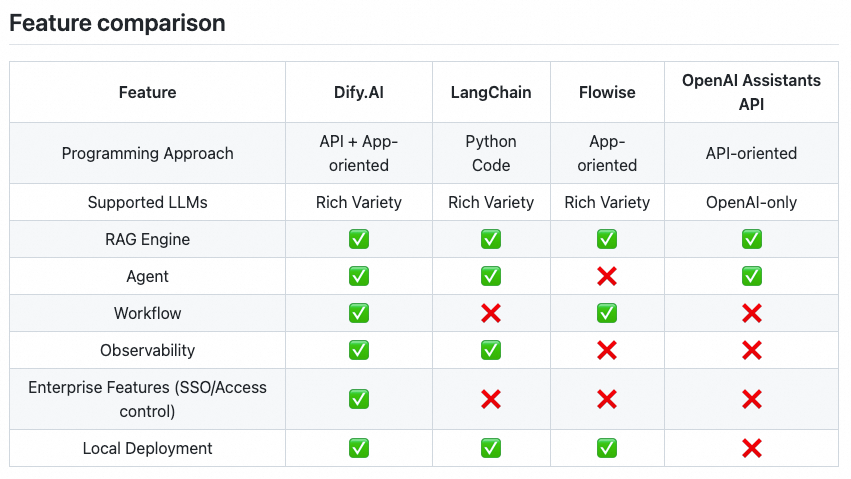851x479 pixels.
Task: Click the OpenAI Local Deployment red cross
Action: 752,448
